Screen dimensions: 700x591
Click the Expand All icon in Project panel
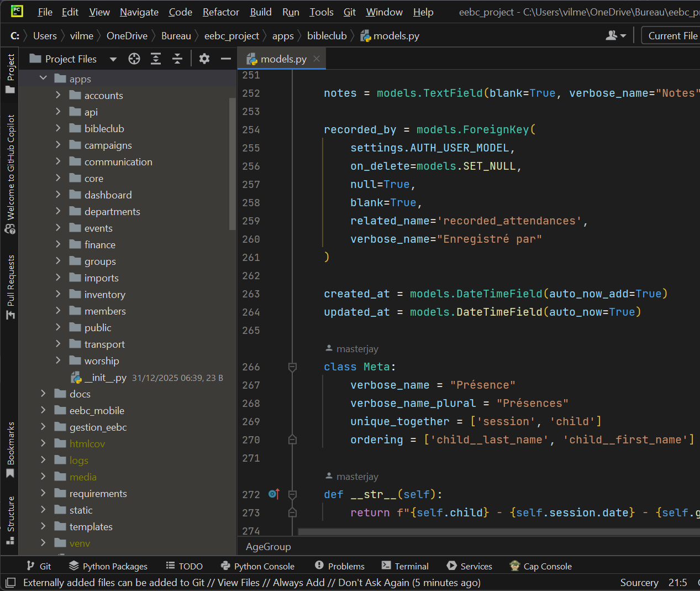[x=156, y=59]
